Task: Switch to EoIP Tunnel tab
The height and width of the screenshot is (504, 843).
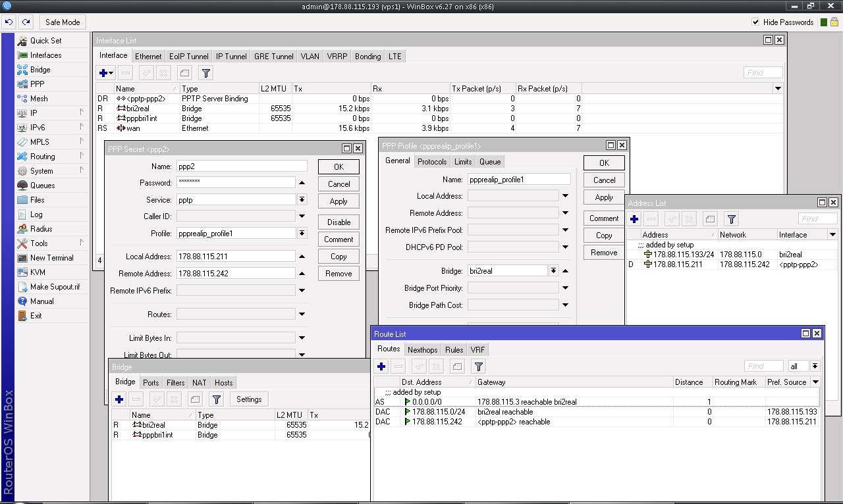Action: tap(189, 57)
